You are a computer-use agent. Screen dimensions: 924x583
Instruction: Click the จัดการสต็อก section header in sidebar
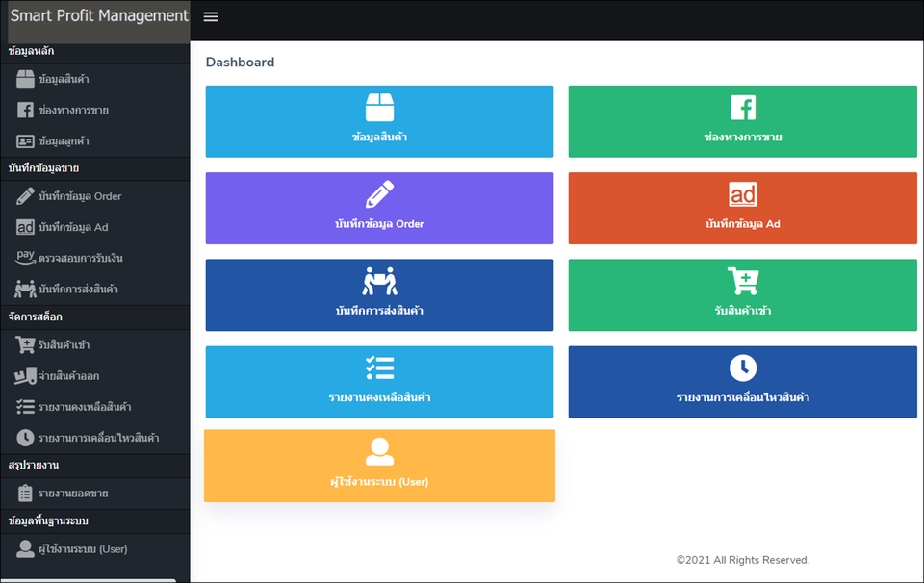point(36,317)
